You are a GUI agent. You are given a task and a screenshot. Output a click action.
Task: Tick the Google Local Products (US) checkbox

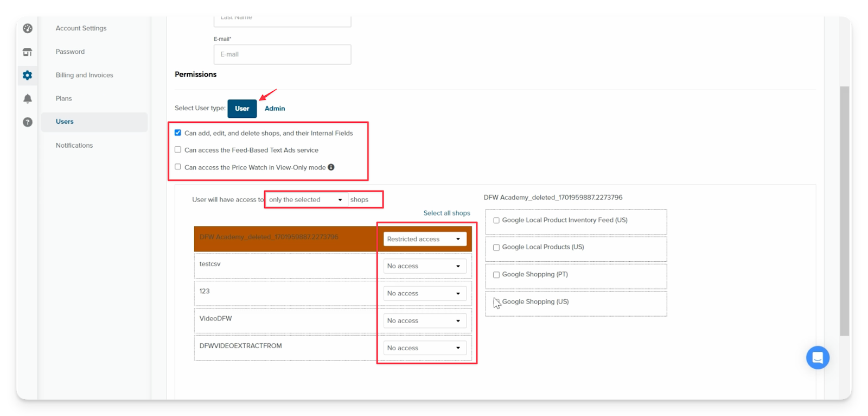click(x=496, y=248)
